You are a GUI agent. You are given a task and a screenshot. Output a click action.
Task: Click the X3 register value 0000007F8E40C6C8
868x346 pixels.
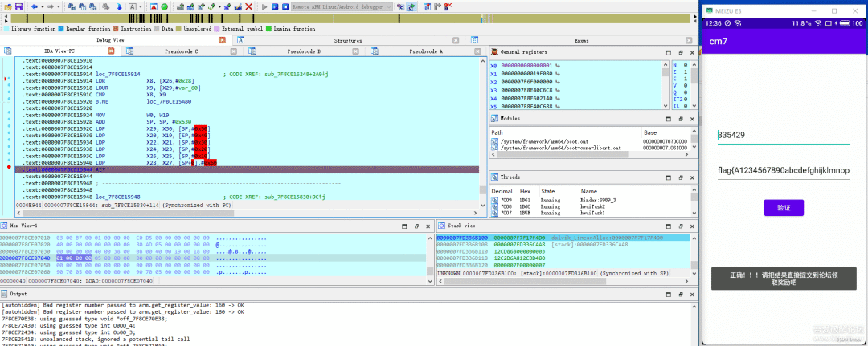[526, 90]
